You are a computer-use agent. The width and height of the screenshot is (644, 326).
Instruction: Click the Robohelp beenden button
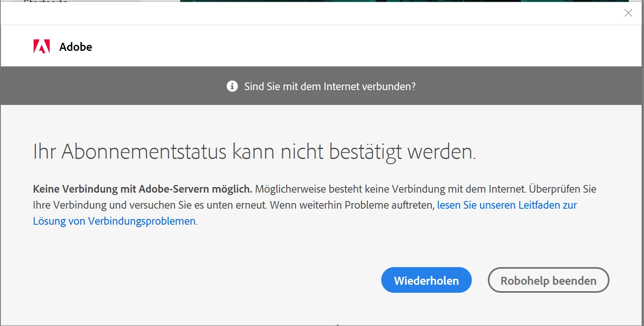point(548,280)
